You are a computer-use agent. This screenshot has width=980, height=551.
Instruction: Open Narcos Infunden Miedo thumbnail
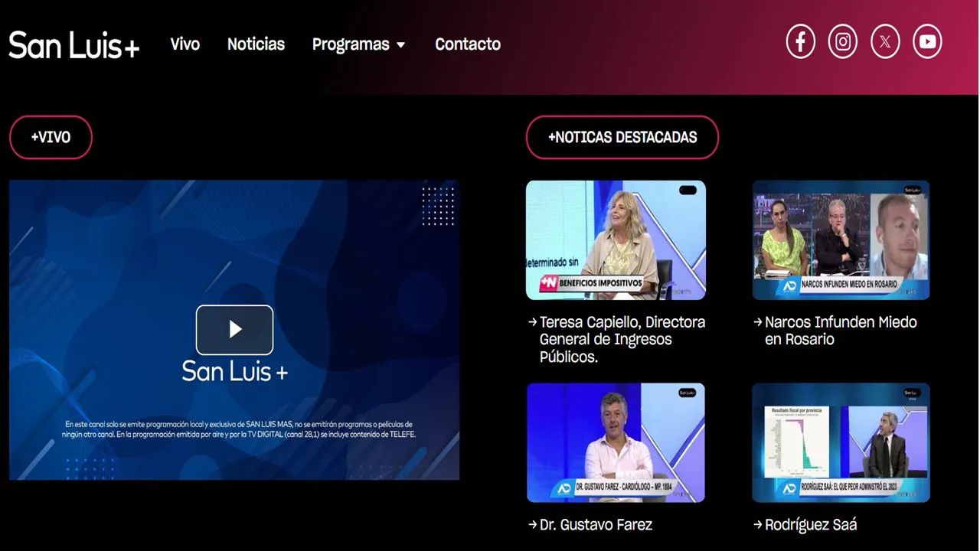click(841, 240)
